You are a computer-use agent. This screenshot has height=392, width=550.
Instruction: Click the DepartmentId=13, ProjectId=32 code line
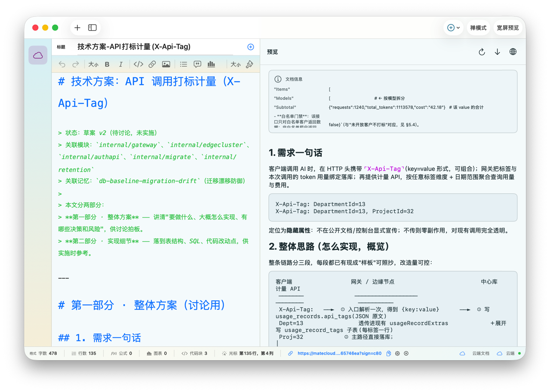tap(344, 211)
